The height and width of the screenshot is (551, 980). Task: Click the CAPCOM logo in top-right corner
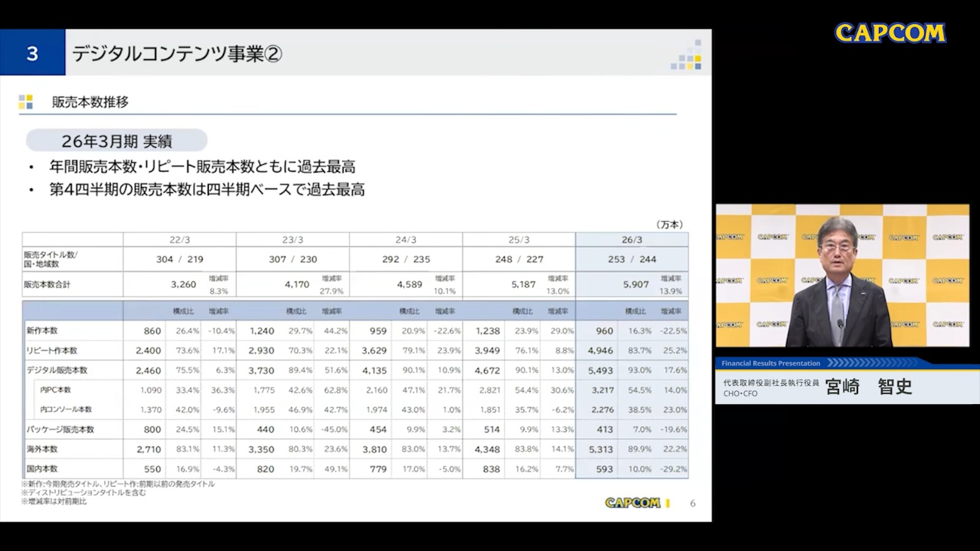pyautogui.click(x=890, y=33)
